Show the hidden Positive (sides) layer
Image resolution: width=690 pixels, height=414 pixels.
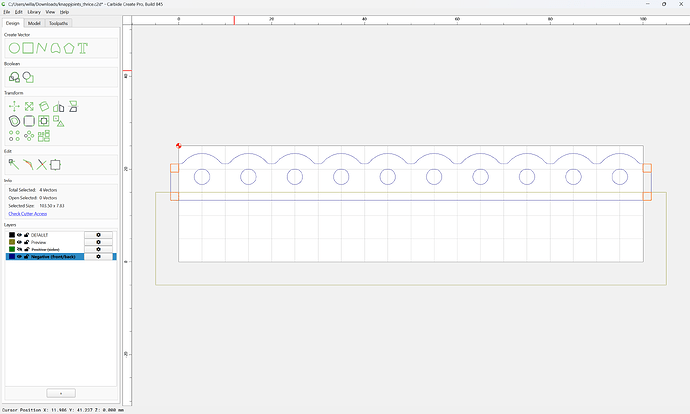(x=19, y=249)
